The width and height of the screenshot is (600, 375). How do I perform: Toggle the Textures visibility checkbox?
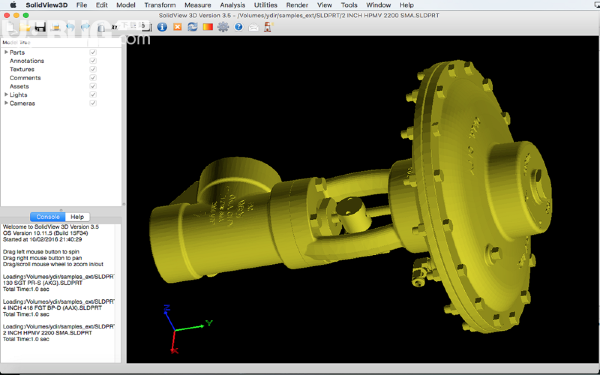click(x=93, y=69)
